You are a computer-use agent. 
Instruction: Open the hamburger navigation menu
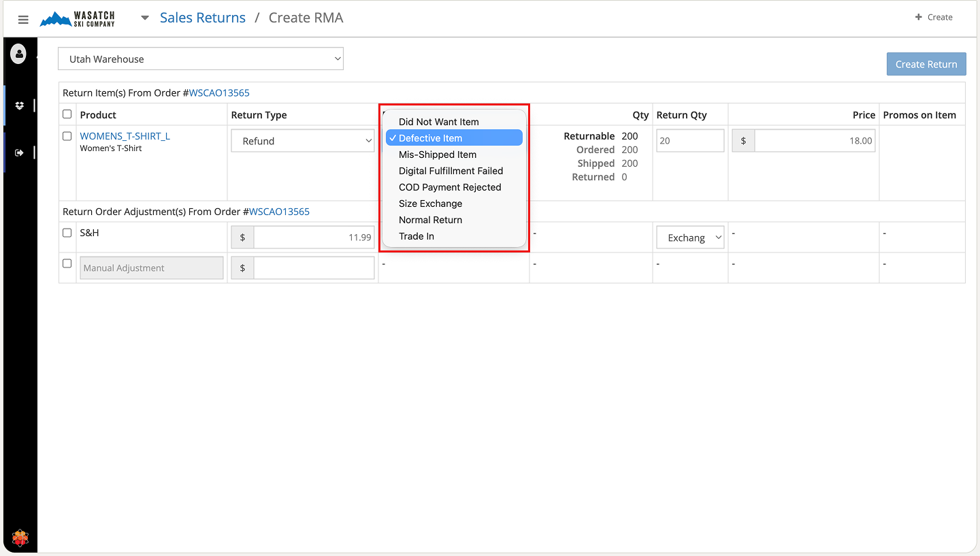(x=23, y=20)
